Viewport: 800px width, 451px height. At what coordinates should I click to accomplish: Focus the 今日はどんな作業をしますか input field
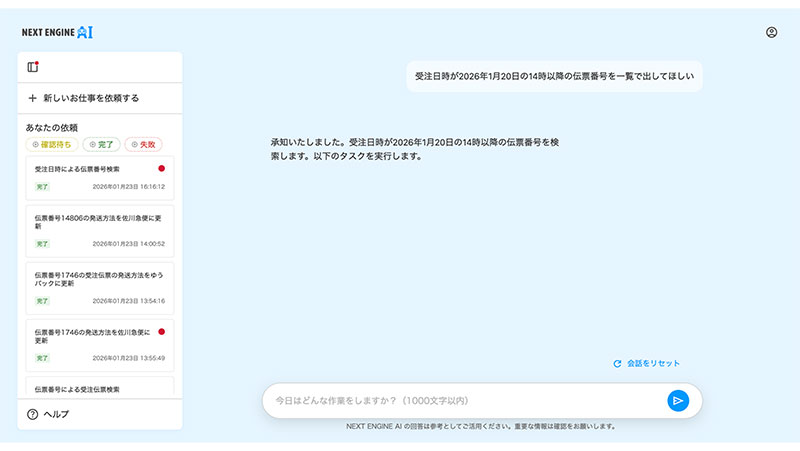460,401
